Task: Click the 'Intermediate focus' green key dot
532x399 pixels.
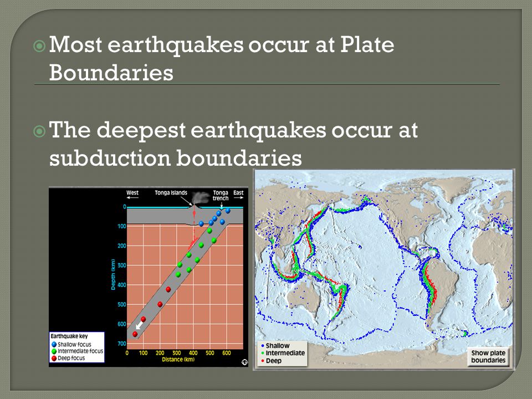Action: (54, 351)
